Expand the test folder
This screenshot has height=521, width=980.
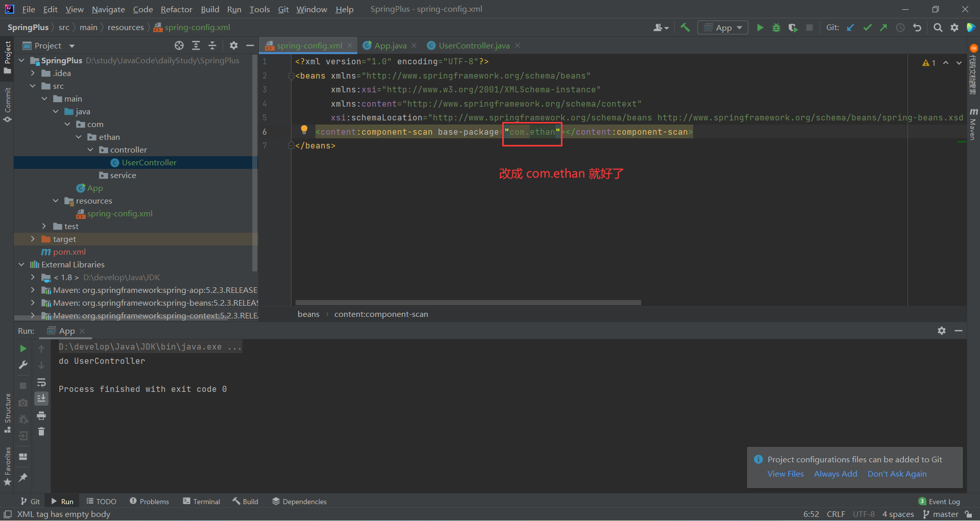(x=44, y=226)
